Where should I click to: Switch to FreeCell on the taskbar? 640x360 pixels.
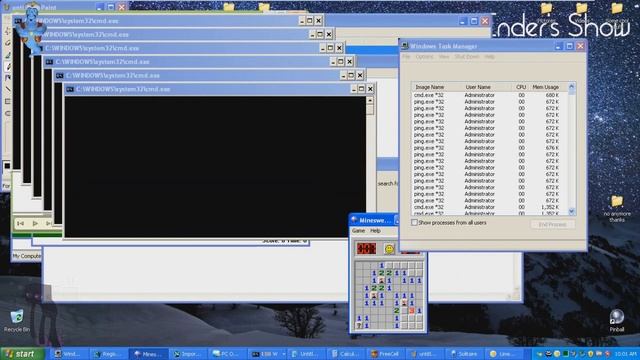coord(385,354)
